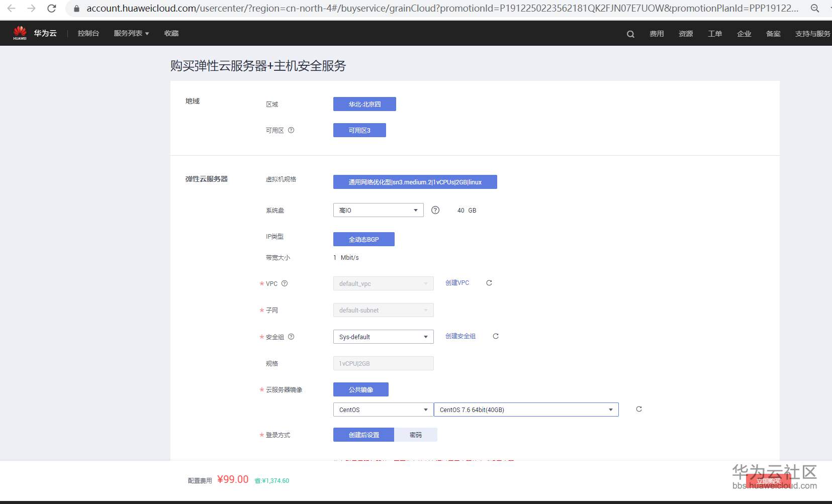Screen dimensions: 832x504
Task: Expand the CentOS OS type dropdown
Action: click(384, 410)
